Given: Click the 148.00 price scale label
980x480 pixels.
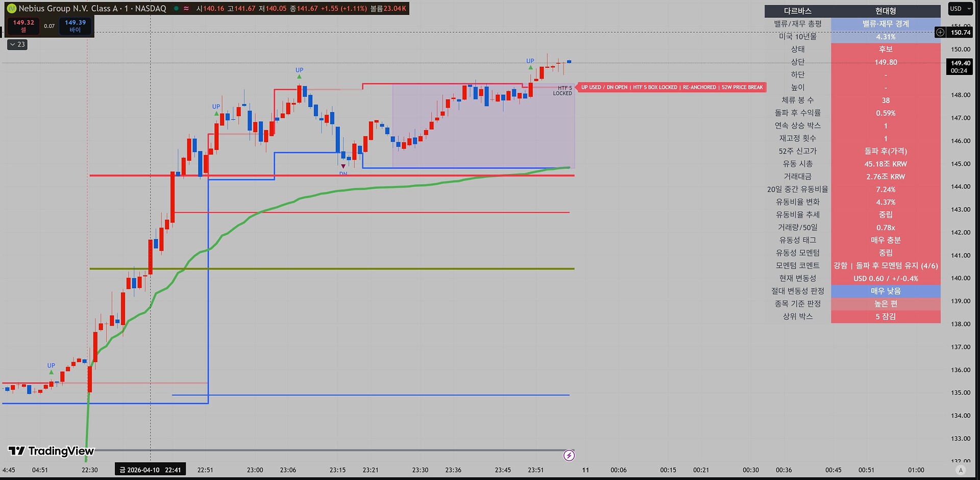Looking at the screenshot, I should point(961,95).
